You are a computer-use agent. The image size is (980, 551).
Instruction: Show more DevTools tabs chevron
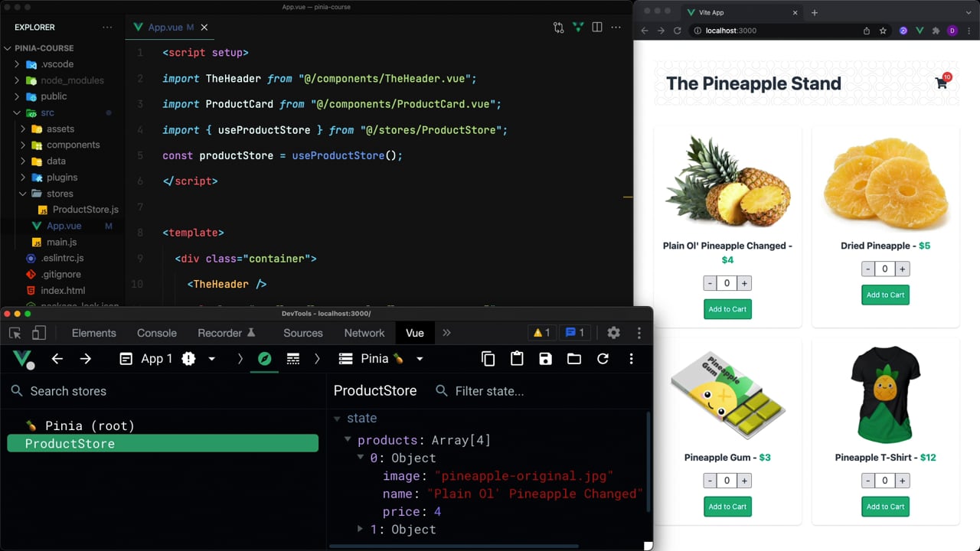447,333
